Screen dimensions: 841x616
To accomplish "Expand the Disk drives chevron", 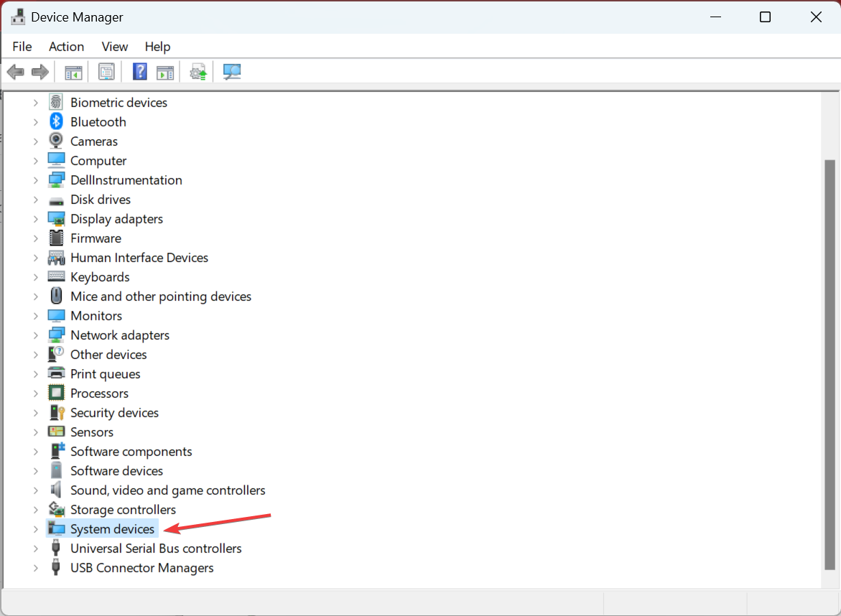I will pos(35,200).
